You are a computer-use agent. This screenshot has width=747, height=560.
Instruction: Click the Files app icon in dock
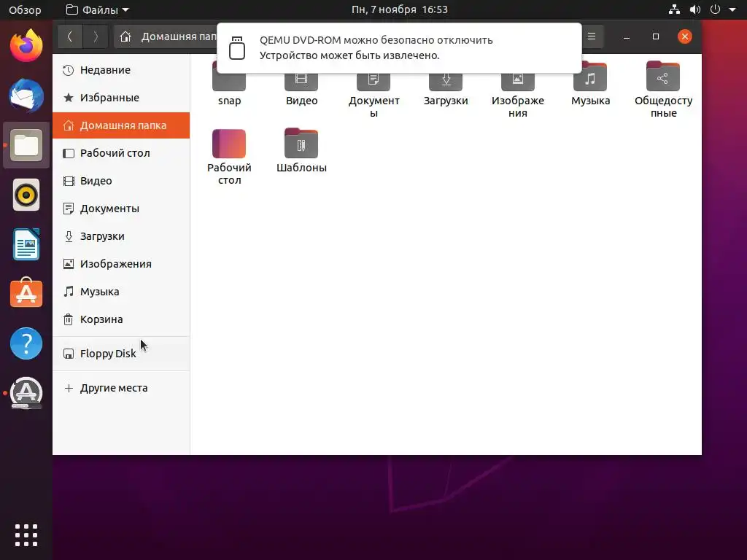click(x=26, y=145)
